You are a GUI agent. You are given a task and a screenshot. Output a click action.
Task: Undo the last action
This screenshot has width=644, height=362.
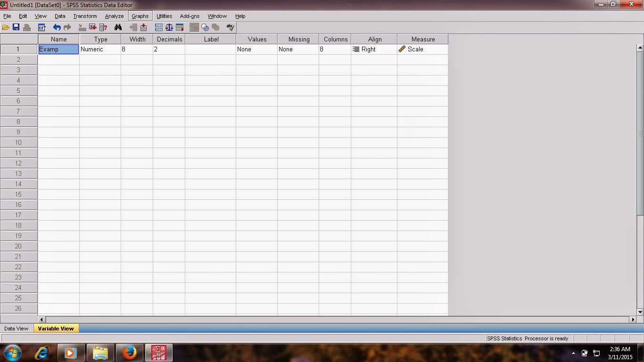(57, 27)
